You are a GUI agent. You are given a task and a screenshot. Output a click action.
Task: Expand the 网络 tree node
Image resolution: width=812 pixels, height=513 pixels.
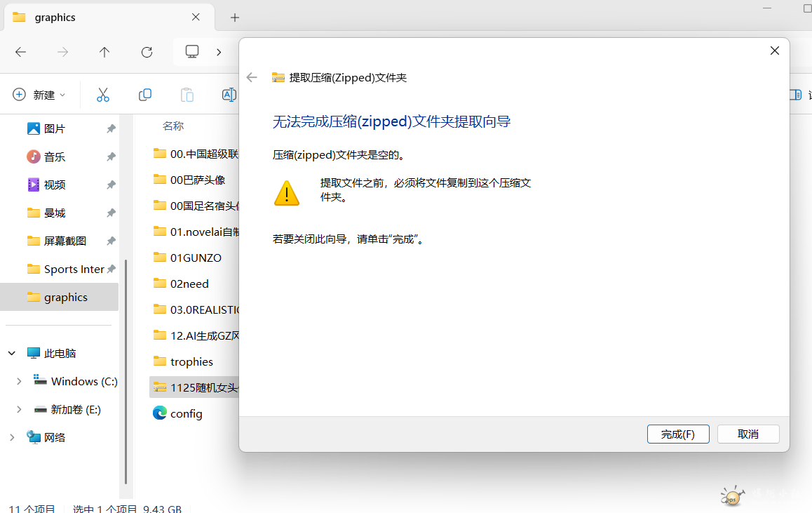coord(12,438)
